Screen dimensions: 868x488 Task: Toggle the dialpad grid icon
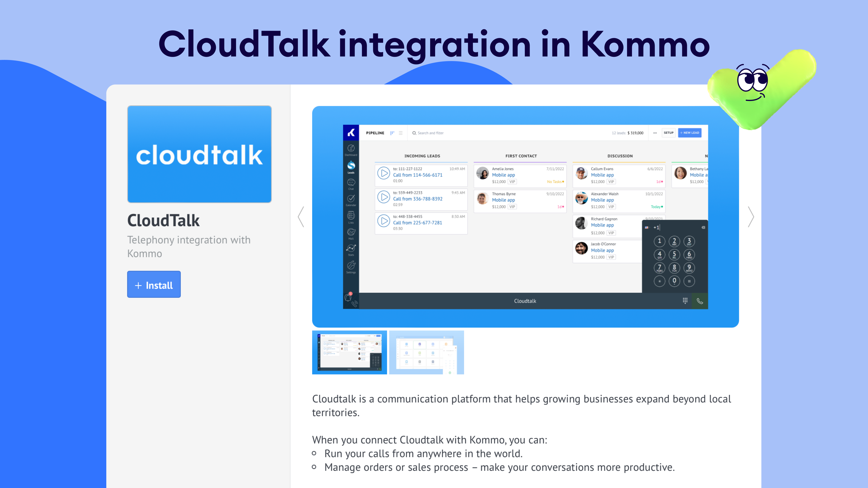(x=685, y=300)
